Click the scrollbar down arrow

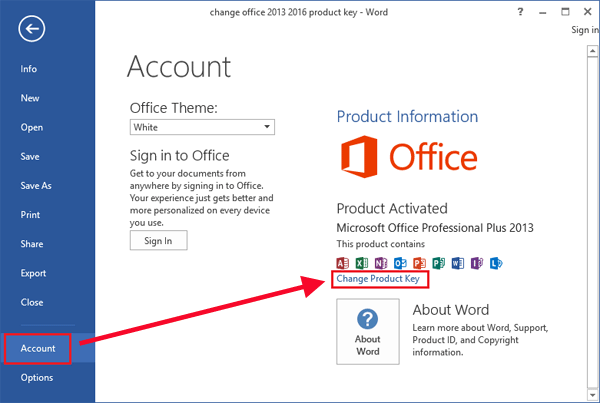pyautogui.click(x=592, y=394)
